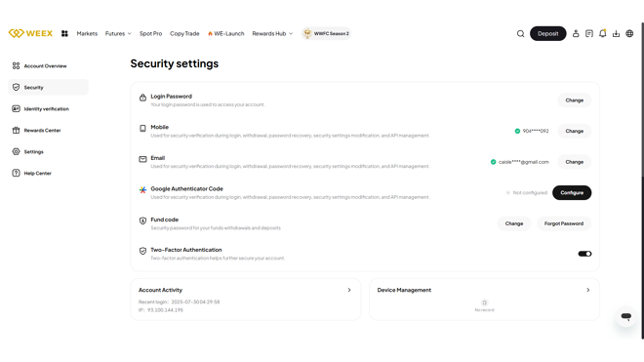The width and height of the screenshot is (644, 362).
Task: Click the Identity verification card icon
Action: coord(16,109)
